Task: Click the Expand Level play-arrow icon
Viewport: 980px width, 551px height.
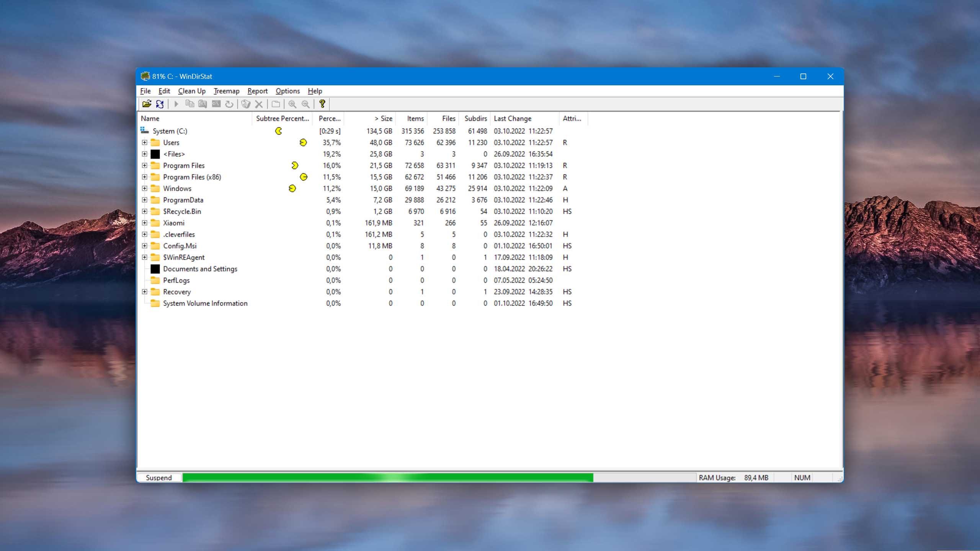Action: point(176,104)
